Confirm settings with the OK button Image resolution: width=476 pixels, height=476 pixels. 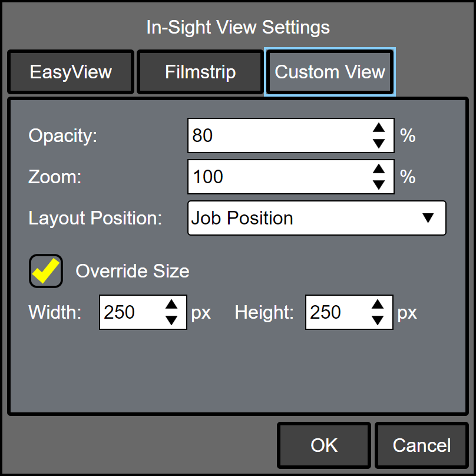coord(324,445)
